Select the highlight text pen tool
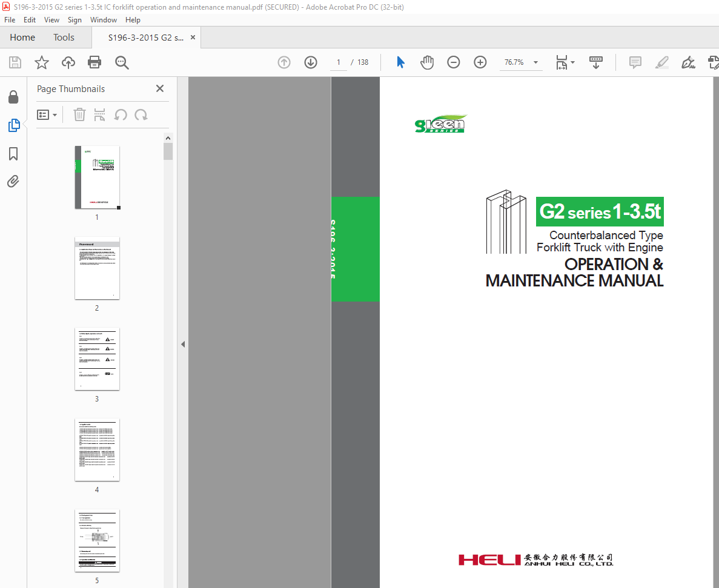Screen dimensions: 719x588 [x=661, y=62]
